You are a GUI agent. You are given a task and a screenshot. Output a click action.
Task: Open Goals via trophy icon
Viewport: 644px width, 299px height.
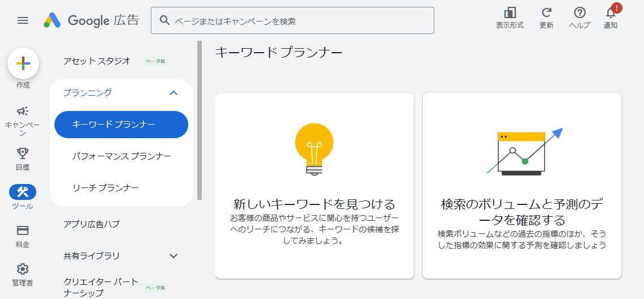point(23,153)
